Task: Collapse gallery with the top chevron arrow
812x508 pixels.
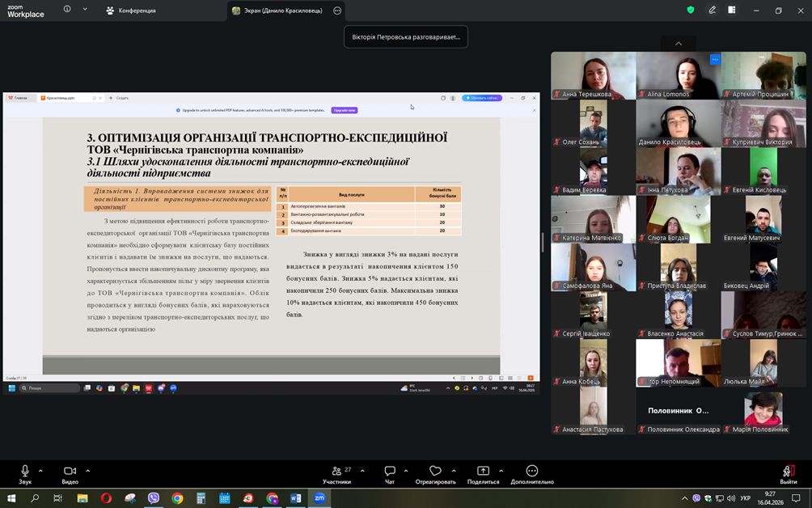Action: 678,44
